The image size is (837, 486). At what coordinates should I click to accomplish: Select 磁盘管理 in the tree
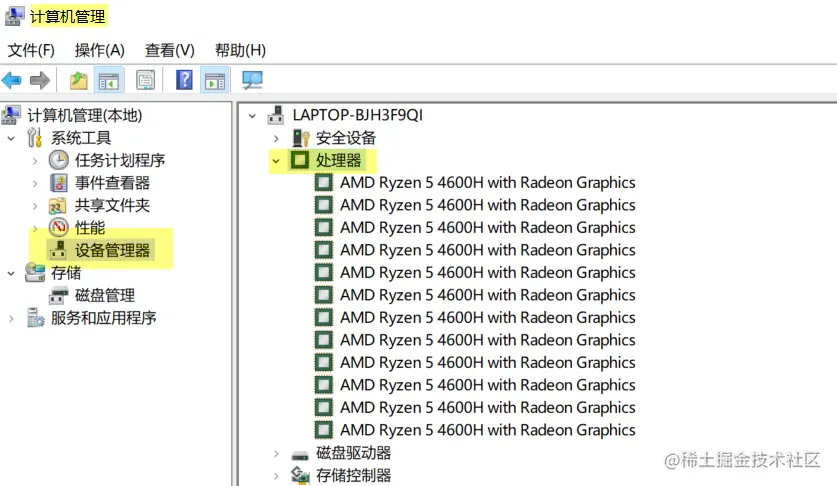105,295
